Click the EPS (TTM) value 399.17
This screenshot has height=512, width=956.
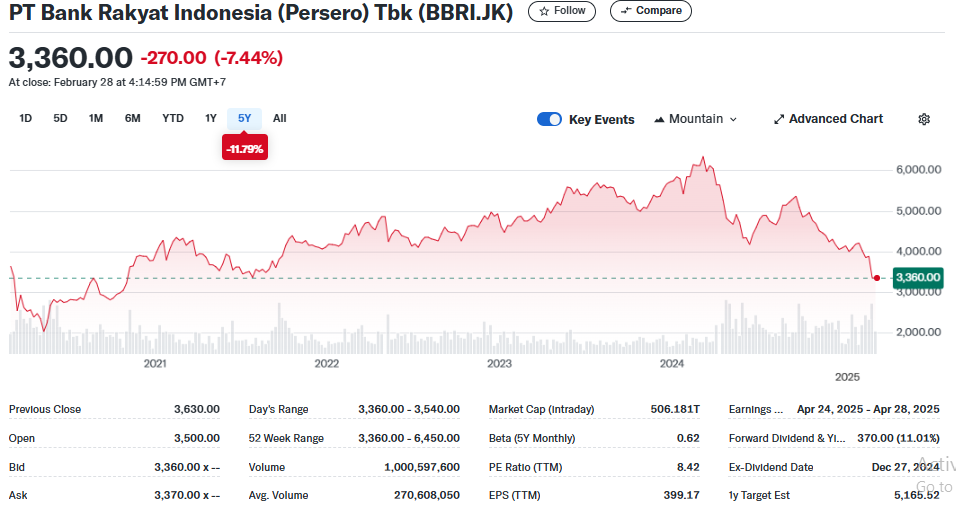(x=682, y=495)
